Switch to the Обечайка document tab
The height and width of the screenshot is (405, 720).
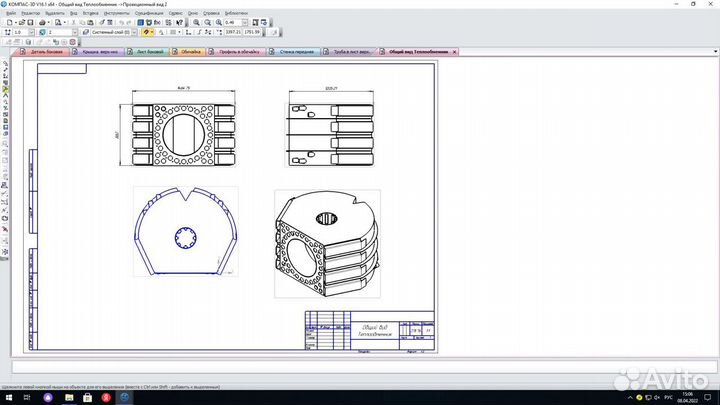coord(191,50)
